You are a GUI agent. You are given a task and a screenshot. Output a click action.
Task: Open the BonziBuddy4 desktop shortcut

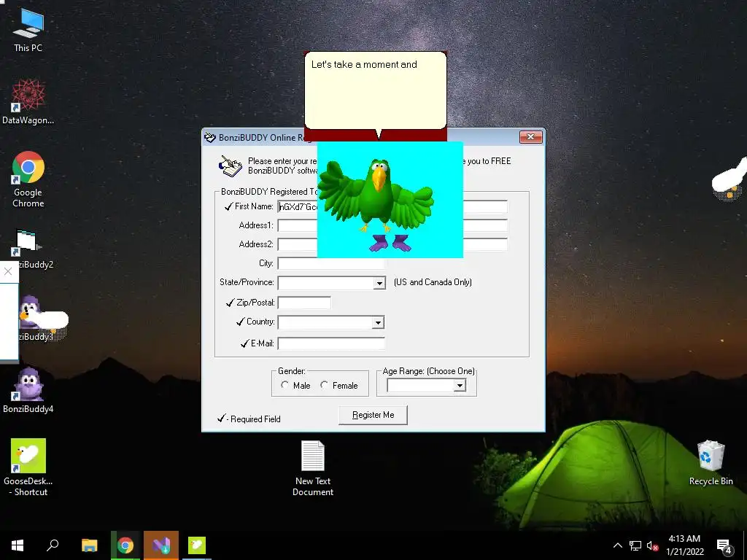pos(28,390)
